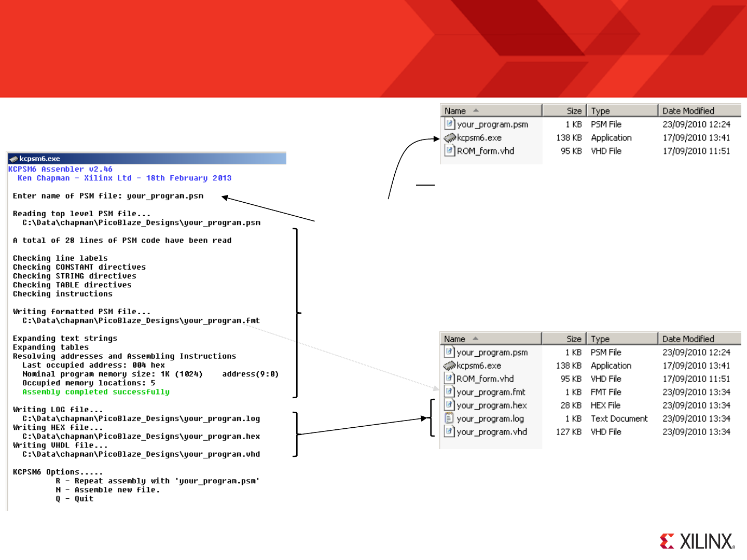This screenshot has height=560, width=747.
Task: Sort by Name column in lower file list
Action: click(491, 339)
